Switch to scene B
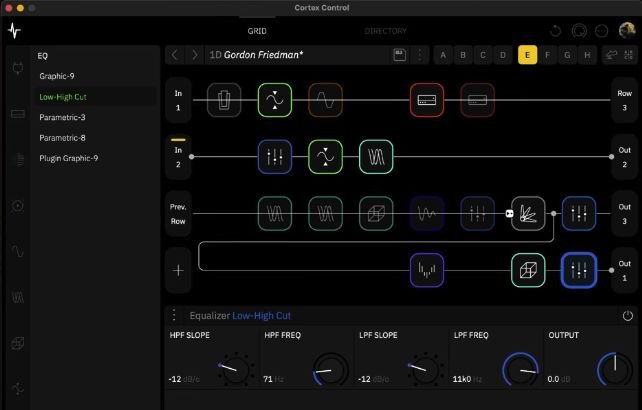Image resolution: width=642 pixels, height=410 pixels. click(463, 55)
